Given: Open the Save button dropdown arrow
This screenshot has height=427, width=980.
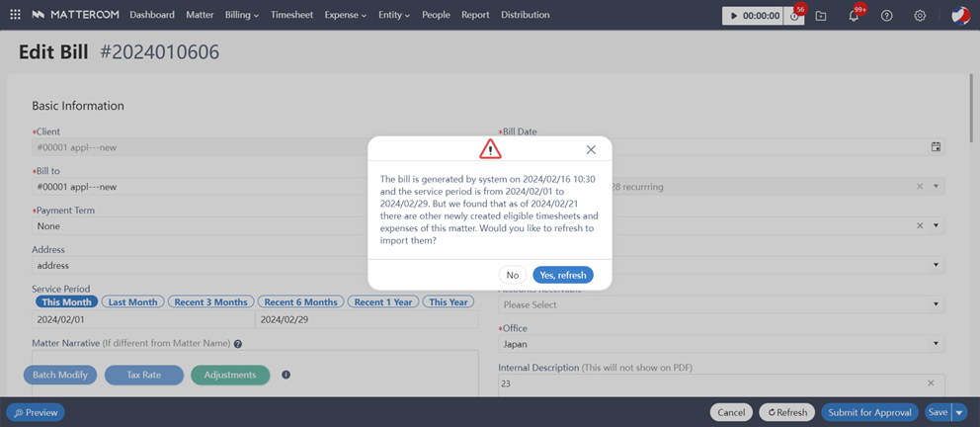Looking at the screenshot, I should click(959, 412).
